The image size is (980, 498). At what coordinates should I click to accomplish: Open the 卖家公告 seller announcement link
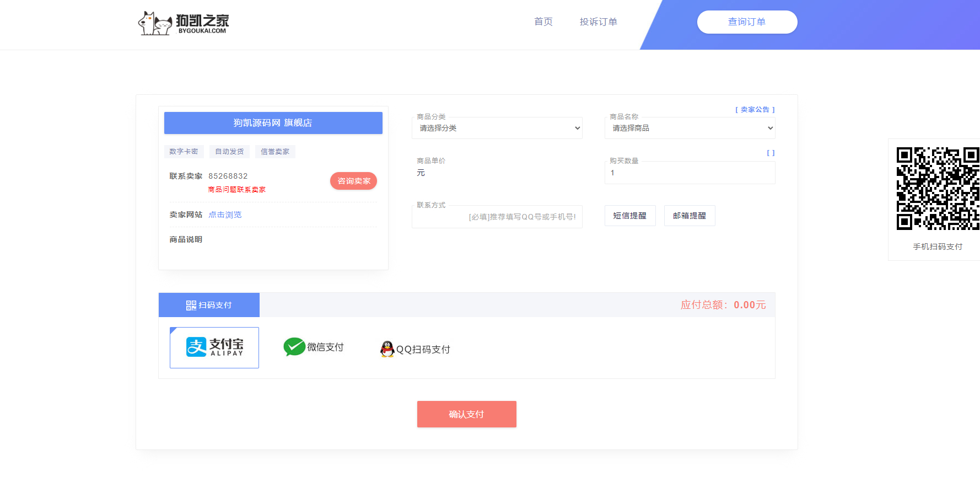[x=755, y=110]
